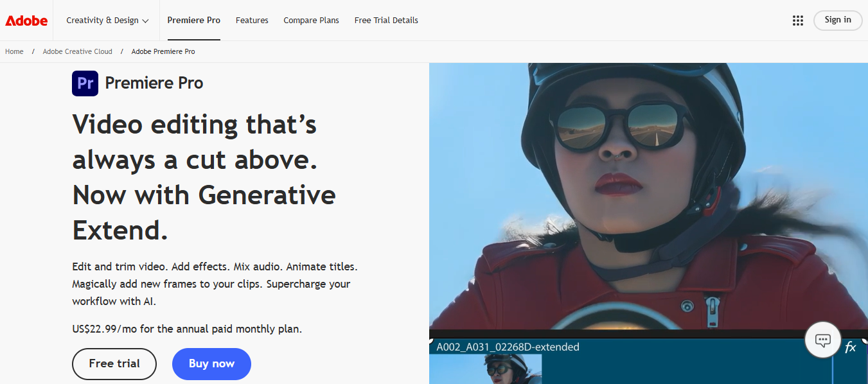This screenshot has height=384, width=868.
Task: Click the Premiere Pro Pr icon
Action: (x=85, y=83)
